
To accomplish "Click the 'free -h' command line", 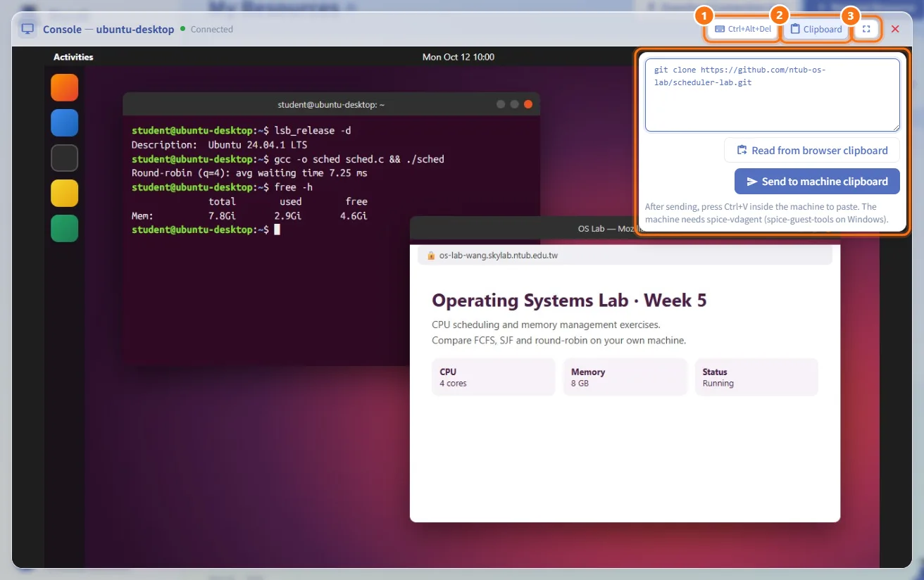I will 222,187.
